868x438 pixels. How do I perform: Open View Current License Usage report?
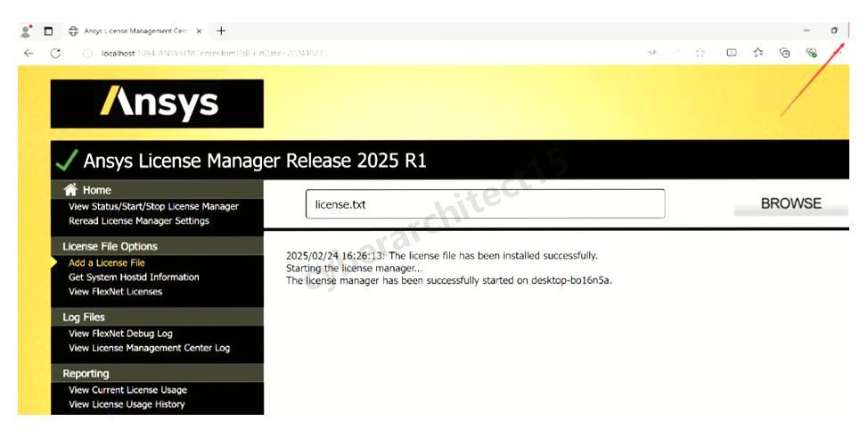(127, 390)
